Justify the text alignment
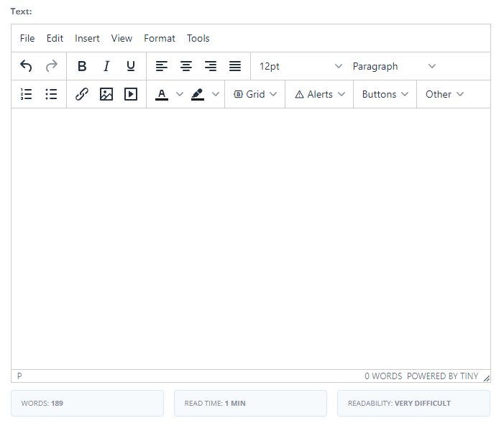This screenshot has height=423, width=504. [x=235, y=66]
